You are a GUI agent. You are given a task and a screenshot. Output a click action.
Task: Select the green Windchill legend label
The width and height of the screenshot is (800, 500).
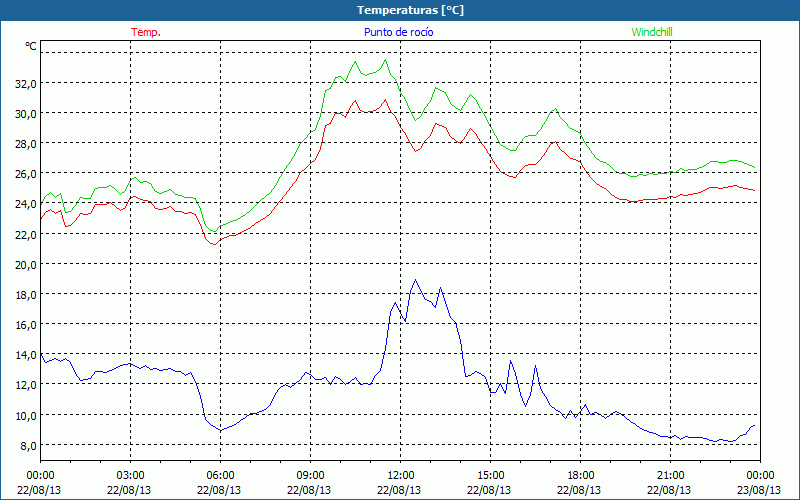pos(652,32)
